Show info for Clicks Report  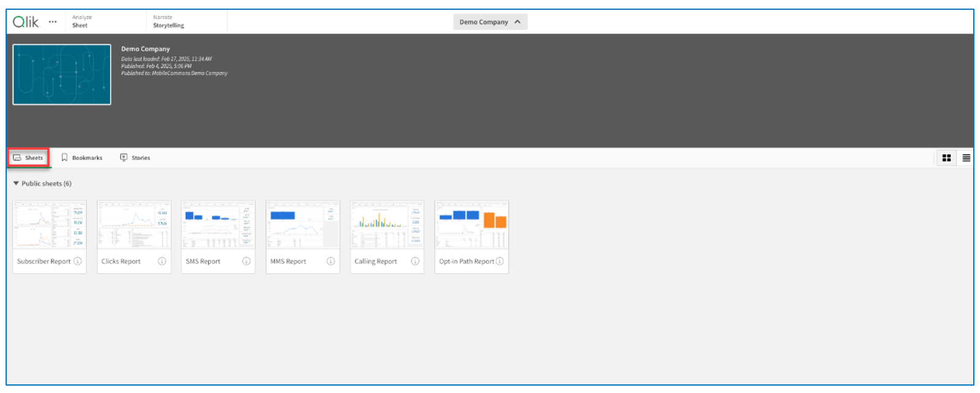click(x=162, y=261)
